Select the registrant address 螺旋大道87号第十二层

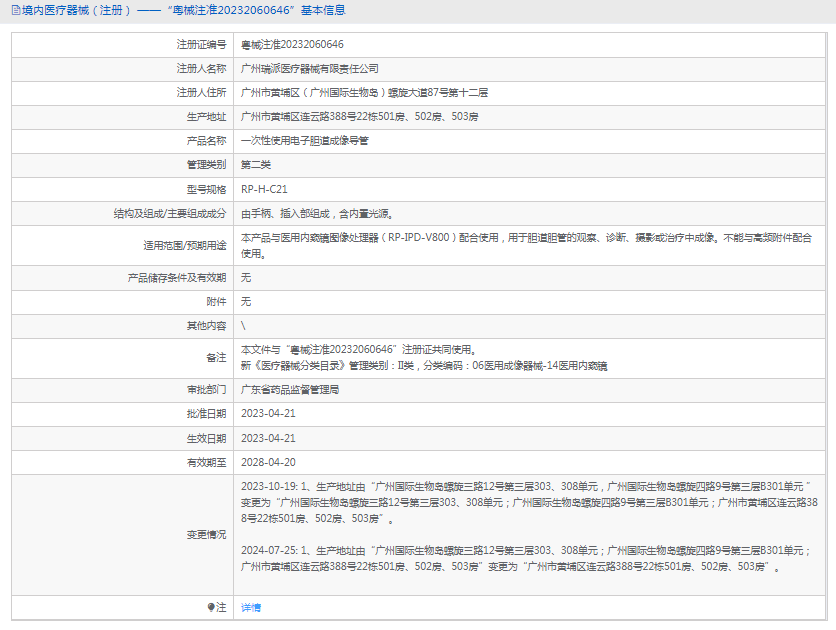[438, 93]
